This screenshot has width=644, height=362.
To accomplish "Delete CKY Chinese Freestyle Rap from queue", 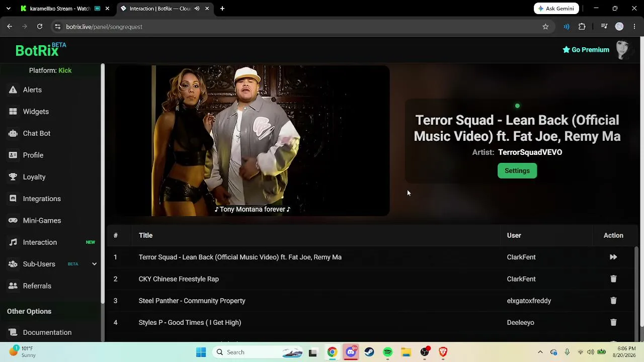I will (613, 279).
